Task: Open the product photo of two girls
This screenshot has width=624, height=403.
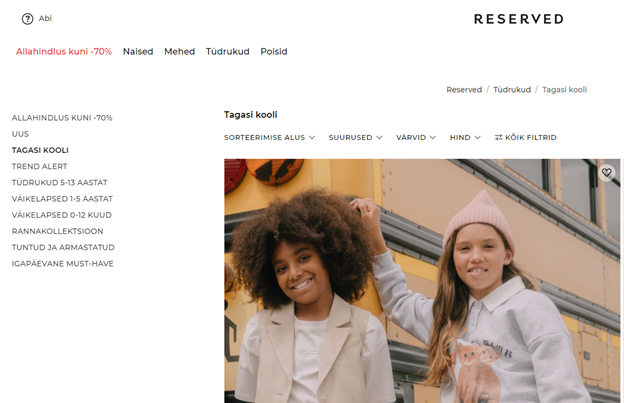Action: pyautogui.click(x=422, y=281)
